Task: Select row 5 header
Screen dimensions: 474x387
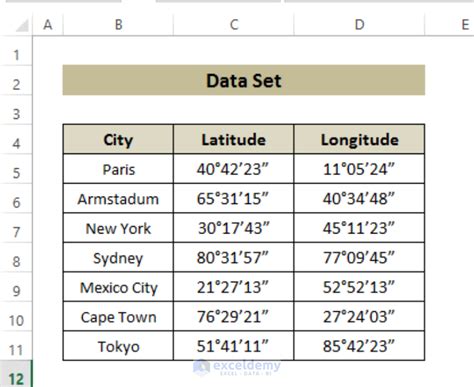Action: [16, 173]
